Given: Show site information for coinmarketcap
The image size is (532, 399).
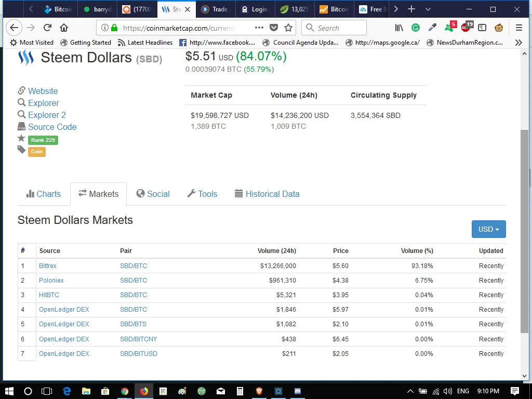Looking at the screenshot, I should pos(105,28).
